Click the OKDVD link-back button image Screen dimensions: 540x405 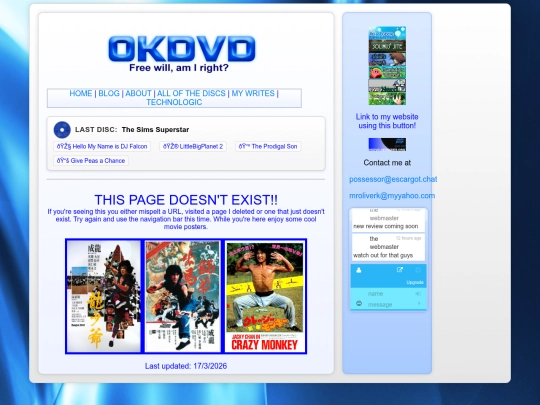coord(387,144)
